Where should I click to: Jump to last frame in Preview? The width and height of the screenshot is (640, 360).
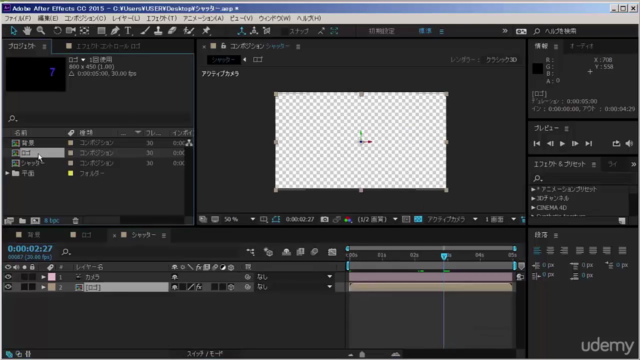[589, 144]
